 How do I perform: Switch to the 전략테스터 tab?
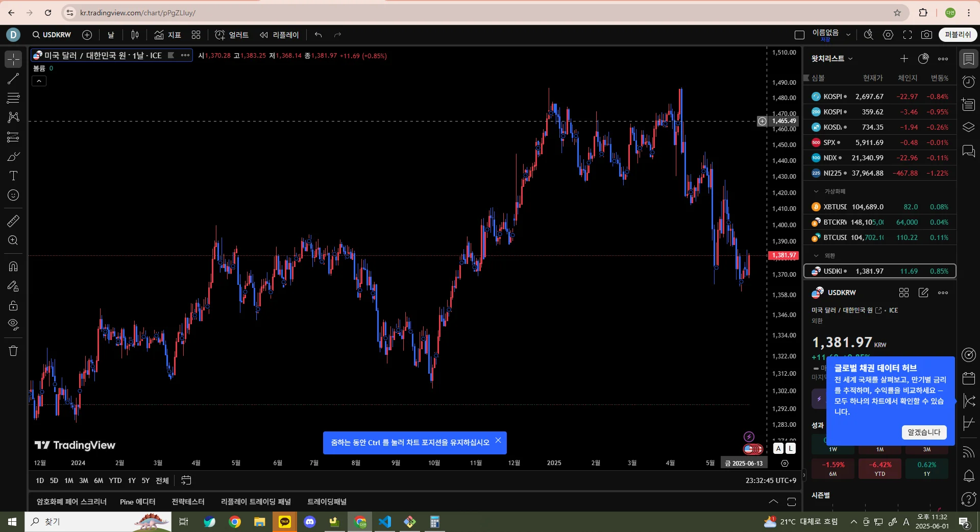tap(188, 502)
